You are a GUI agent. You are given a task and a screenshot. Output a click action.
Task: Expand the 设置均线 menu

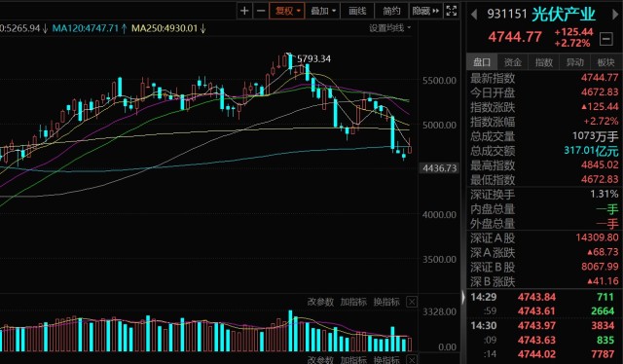(x=389, y=28)
